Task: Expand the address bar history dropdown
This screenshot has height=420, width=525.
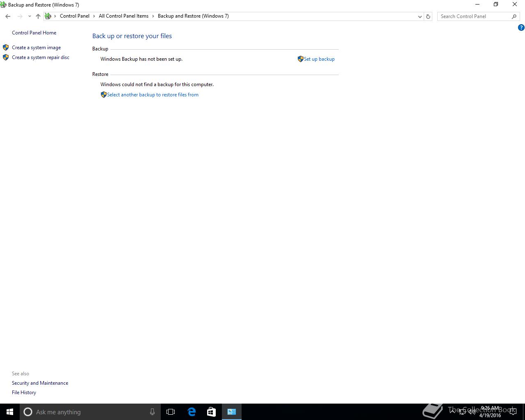Action: pyautogui.click(x=420, y=16)
